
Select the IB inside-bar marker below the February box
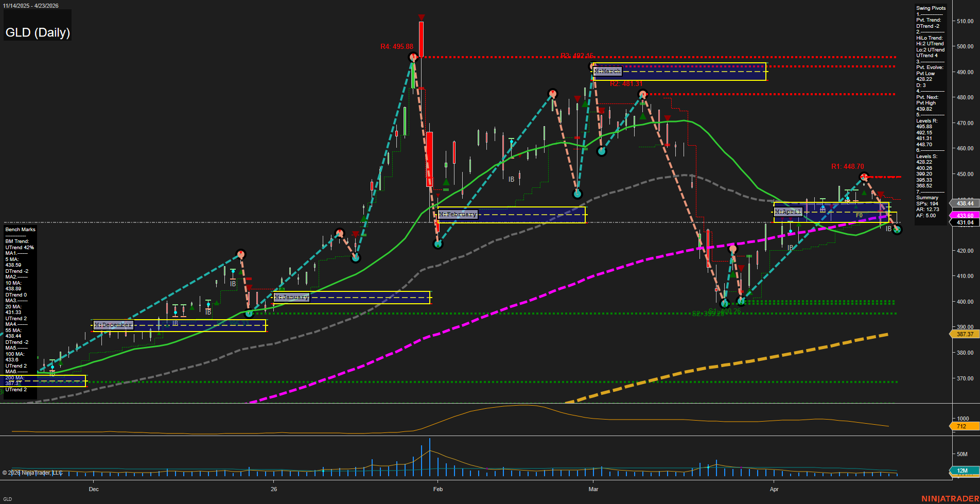(511, 180)
